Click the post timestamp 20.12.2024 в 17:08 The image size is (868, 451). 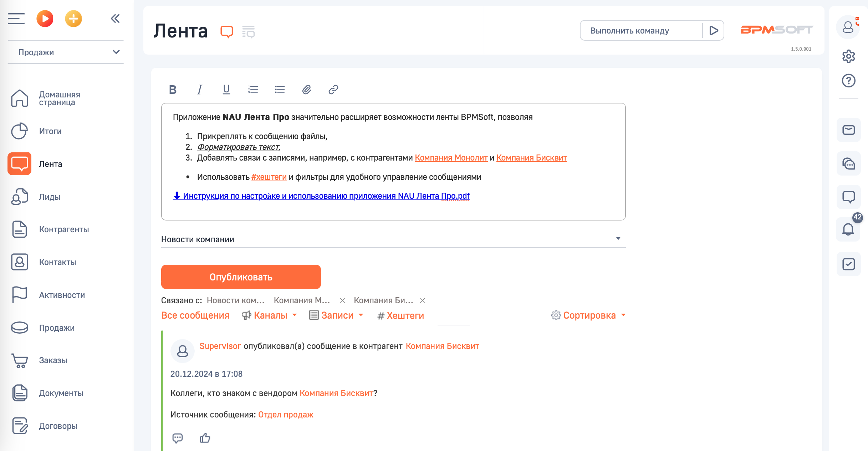pos(206,374)
